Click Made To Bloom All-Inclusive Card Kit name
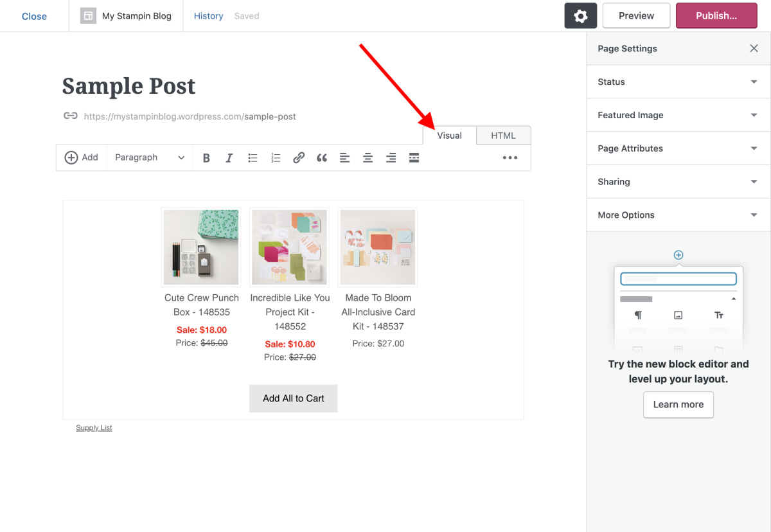This screenshot has width=771, height=532. pos(378,312)
